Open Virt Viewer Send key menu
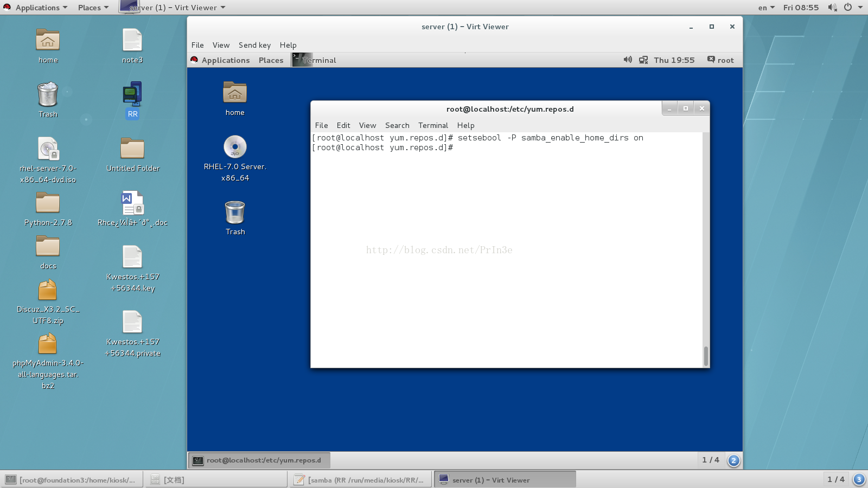 pos(254,45)
